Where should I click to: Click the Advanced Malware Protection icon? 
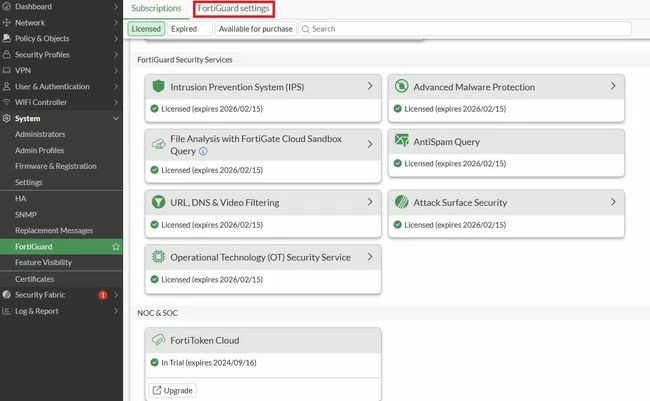point(401,86)
